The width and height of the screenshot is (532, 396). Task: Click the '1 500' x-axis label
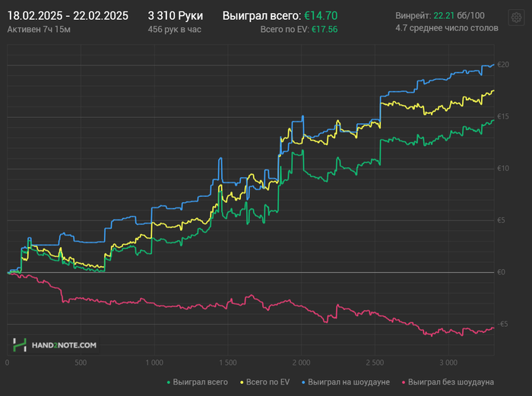coord(228,363)
